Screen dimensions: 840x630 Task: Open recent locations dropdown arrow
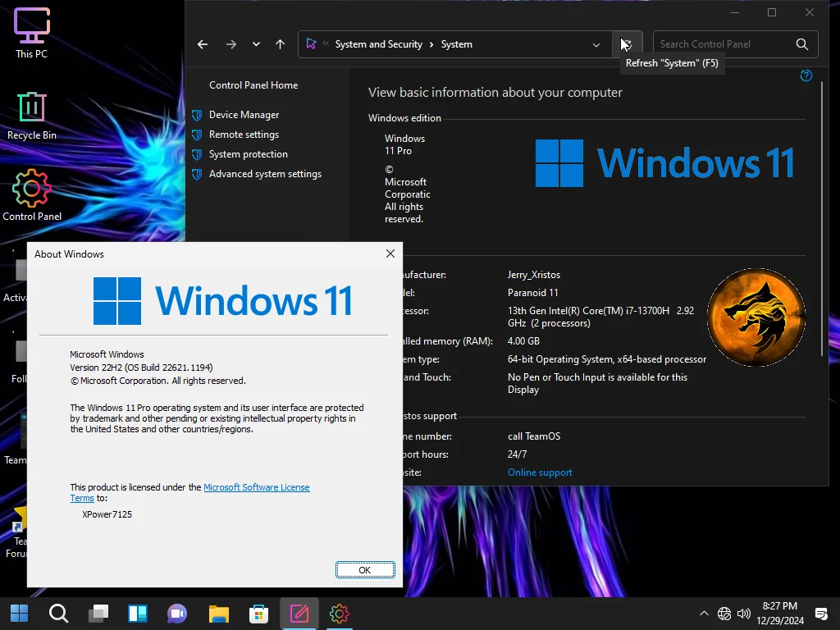[x=256, y=44]
